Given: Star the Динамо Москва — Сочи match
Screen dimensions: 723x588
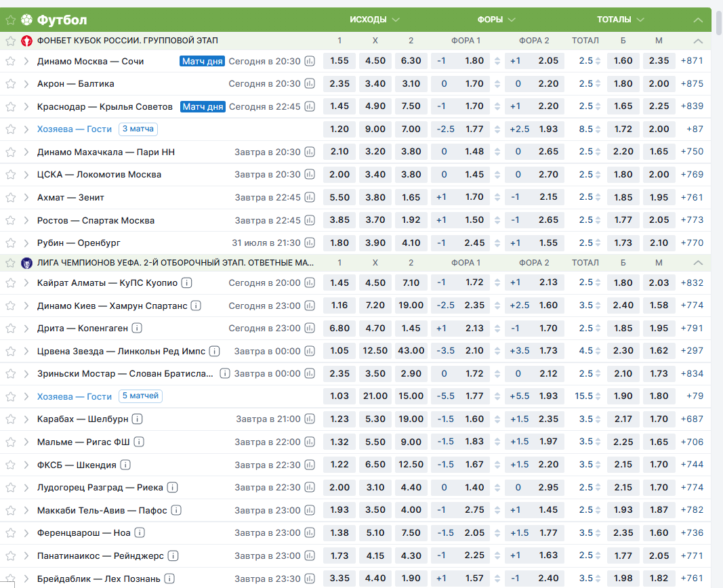Looking at the screenshot, I should tap(11, 61).
